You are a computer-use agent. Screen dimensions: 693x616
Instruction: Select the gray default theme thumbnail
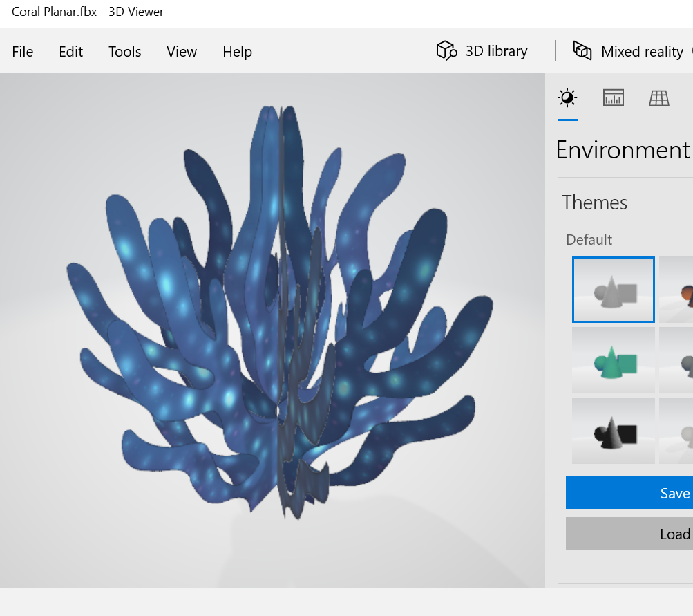(613, 290)
